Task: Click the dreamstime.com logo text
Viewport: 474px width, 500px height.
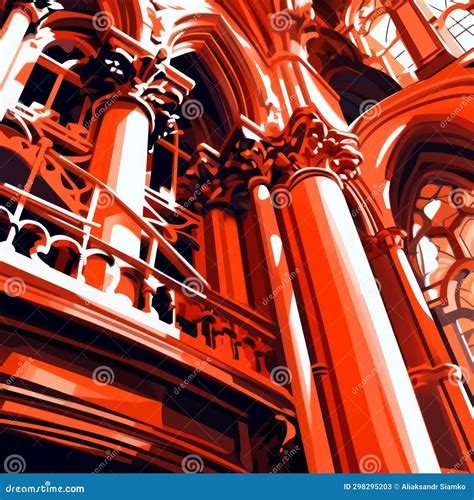Action: click(45, 488)
